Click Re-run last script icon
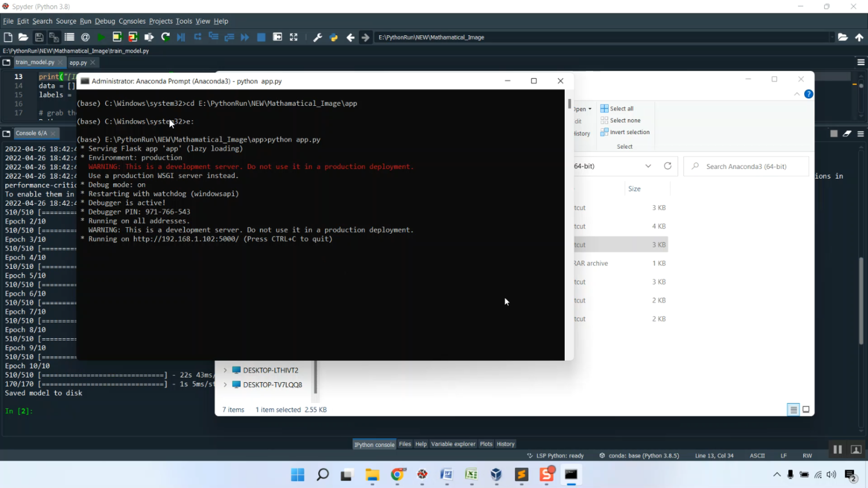This screenshot has height=488, width=868. tap(165, 37)
